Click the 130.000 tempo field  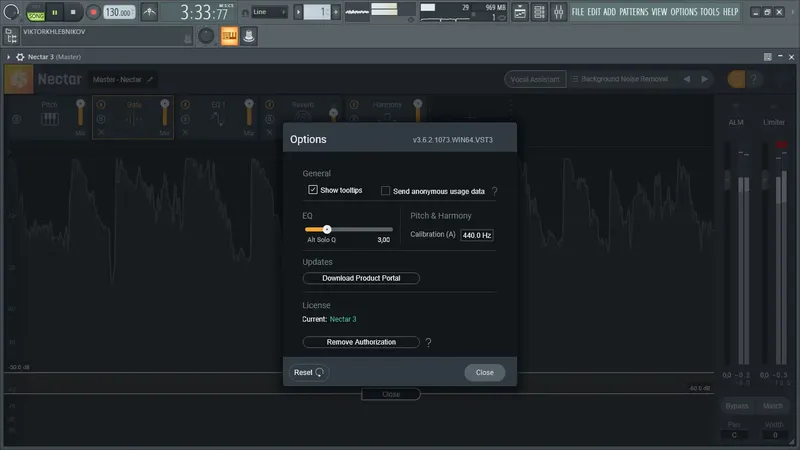119,12
